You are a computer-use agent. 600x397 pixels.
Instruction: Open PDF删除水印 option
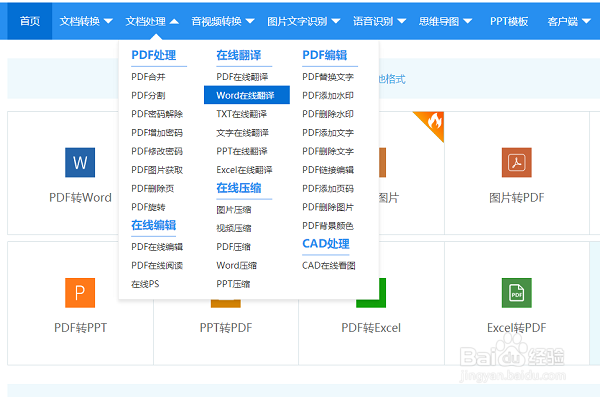click(328, 114)
